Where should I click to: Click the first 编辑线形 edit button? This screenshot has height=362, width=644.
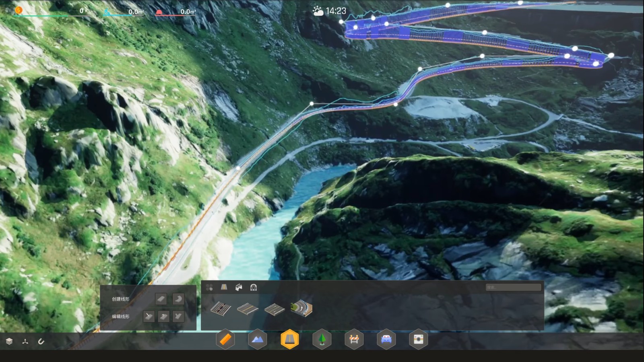coord(149,317)
